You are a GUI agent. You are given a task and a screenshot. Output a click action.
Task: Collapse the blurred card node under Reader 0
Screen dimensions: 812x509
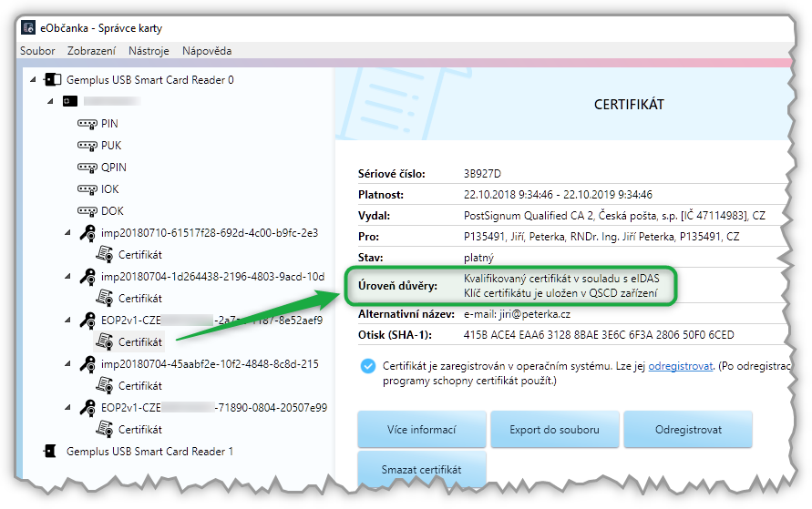click(50, 101)
